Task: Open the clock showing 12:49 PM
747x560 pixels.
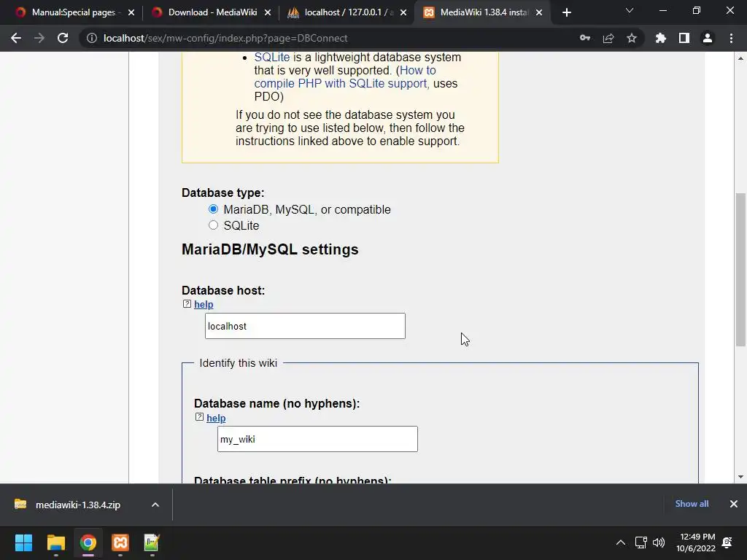Action: click(x=696, y=542)
